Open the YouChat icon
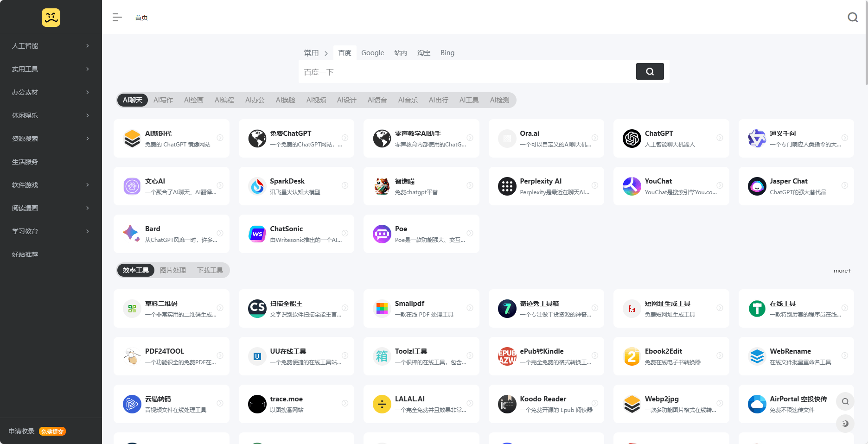This screenshot has height=444, width=868. 632,186
